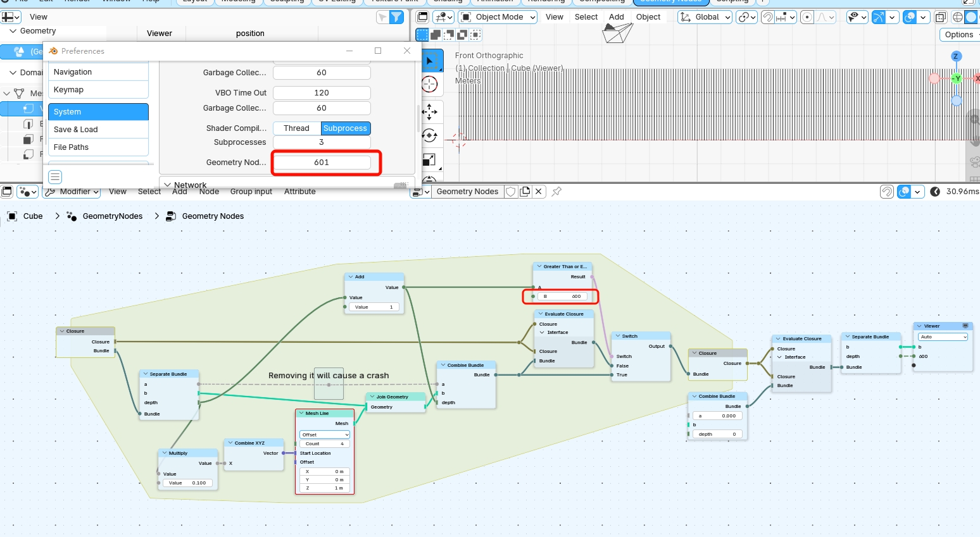Click the fake user shield icon
The height and width of the screenshot is (537, 980).
pyautogui.click(x=511, y=192)
